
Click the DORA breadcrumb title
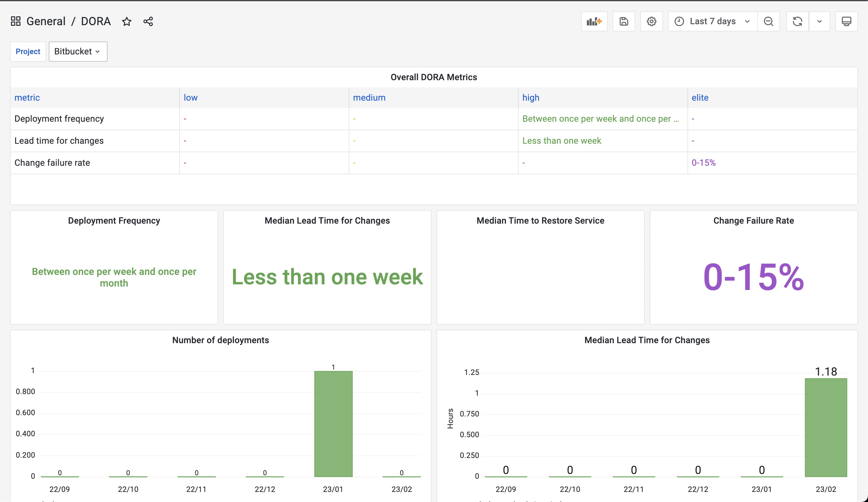pos(96,21)
